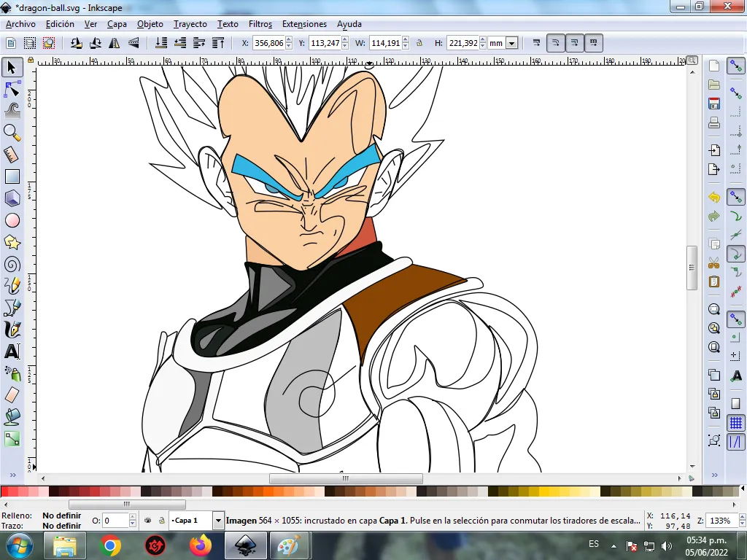Toggle snap to paths button

[736, 216]
